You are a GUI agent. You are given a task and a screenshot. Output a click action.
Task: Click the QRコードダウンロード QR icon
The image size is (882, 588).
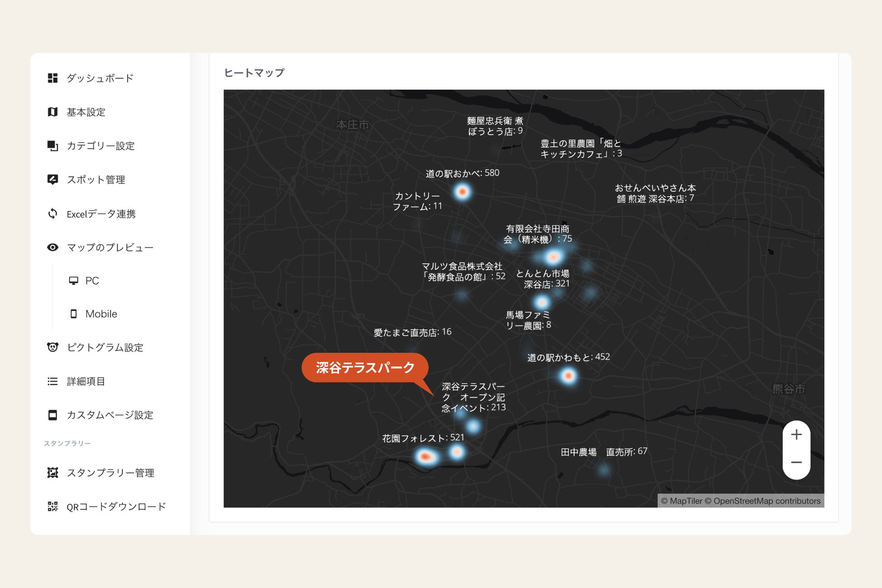point(53,507)
